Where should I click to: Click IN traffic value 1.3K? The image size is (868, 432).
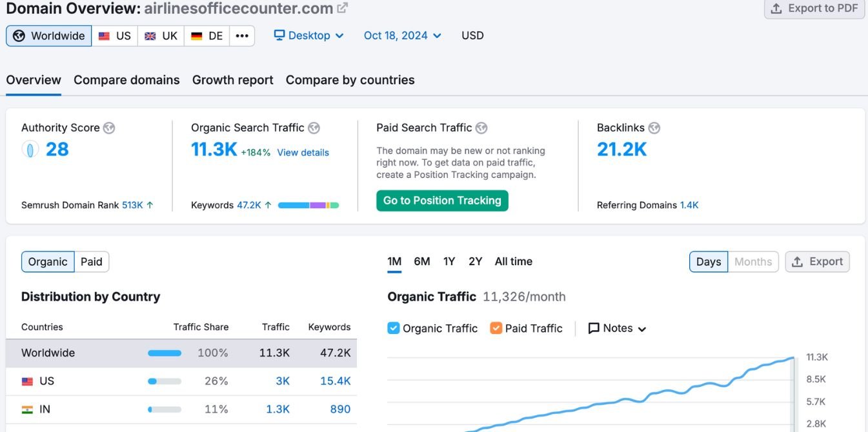(x=278, y=409)
